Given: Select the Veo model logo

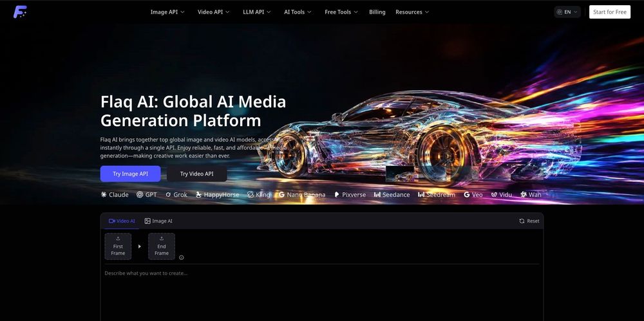Looking at the screenshot, I should (x=473, y=194).
